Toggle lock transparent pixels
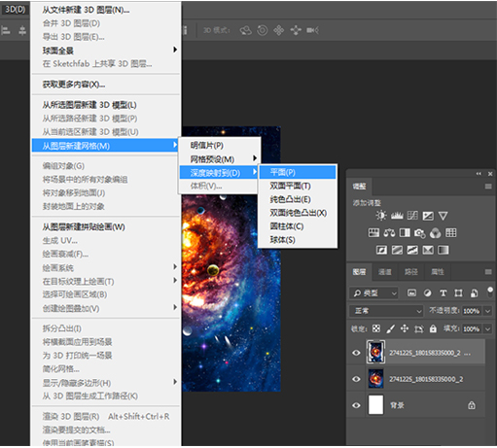The height and width of the screenshot is (448, 497). coord(376,328)
